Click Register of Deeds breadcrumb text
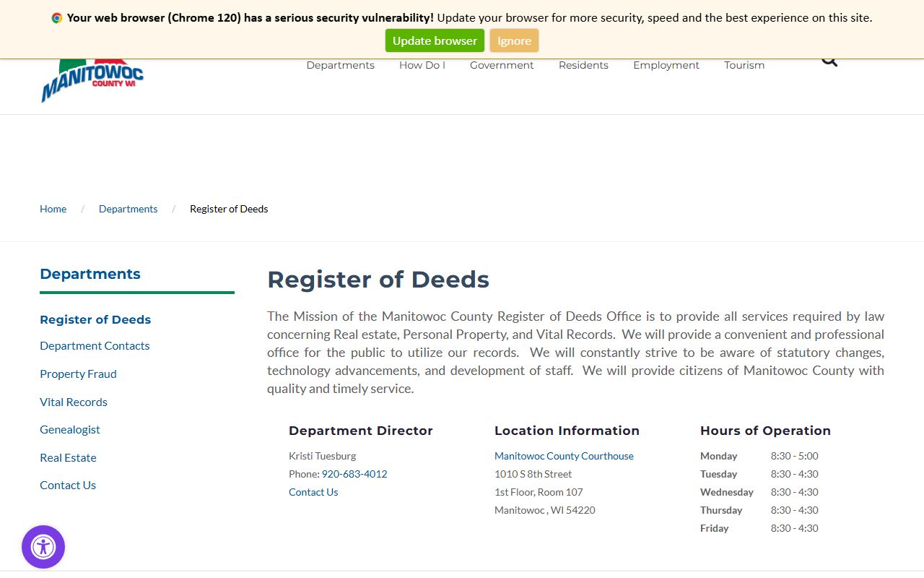Image resolution: width=924 pixels, height=578 pixels. click(x=229, y=209)
